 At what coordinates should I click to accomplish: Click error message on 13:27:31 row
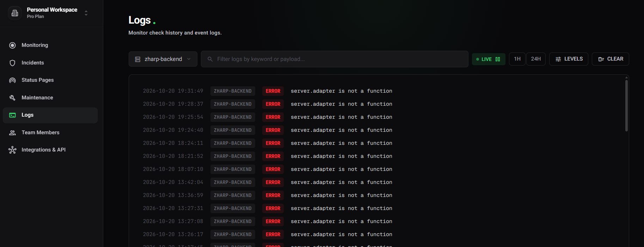[x=341, y=208]
